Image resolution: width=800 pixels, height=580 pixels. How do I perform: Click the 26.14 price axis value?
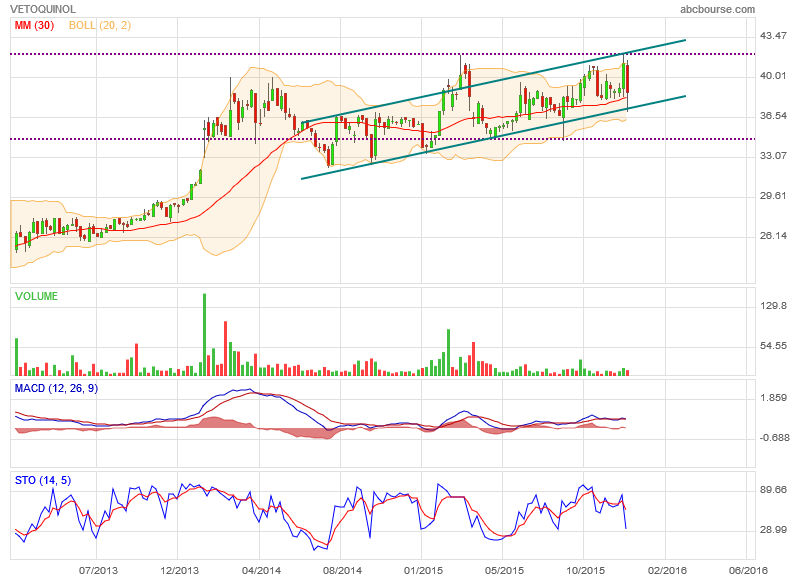[x=773, y=236]
